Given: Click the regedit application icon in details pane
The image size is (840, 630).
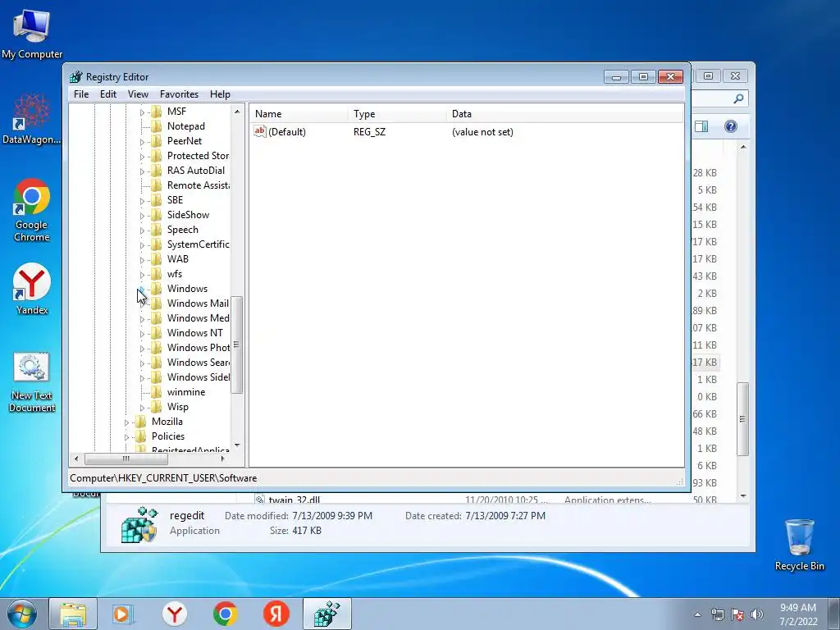Looking at the screenshot, I should [x=139, y=524].
